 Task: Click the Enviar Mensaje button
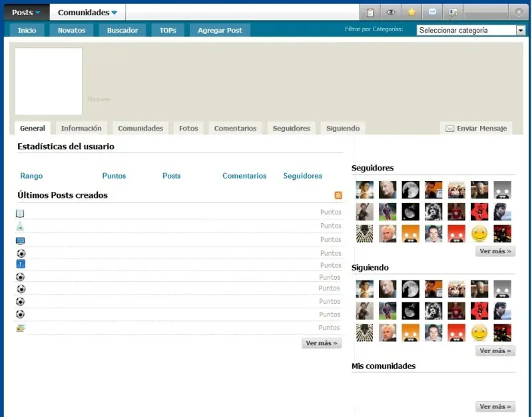476,129
